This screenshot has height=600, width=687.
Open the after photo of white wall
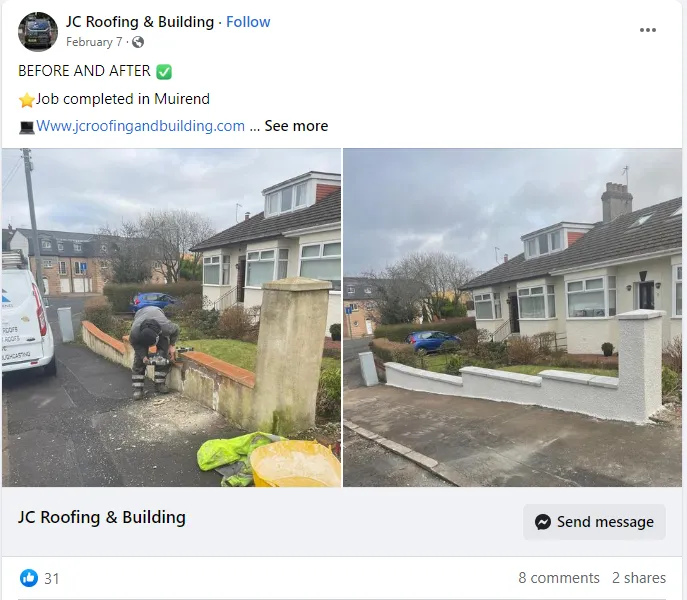pos(513,318)
